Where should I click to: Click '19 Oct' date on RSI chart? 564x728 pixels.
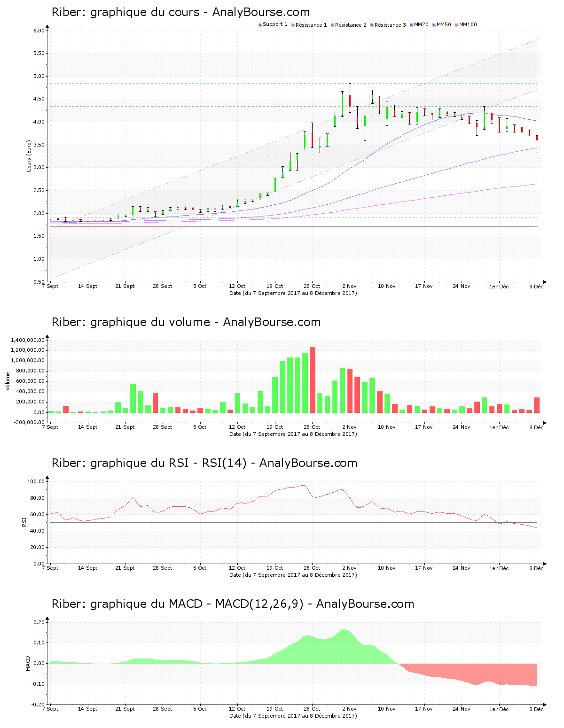tap(274, 568)
